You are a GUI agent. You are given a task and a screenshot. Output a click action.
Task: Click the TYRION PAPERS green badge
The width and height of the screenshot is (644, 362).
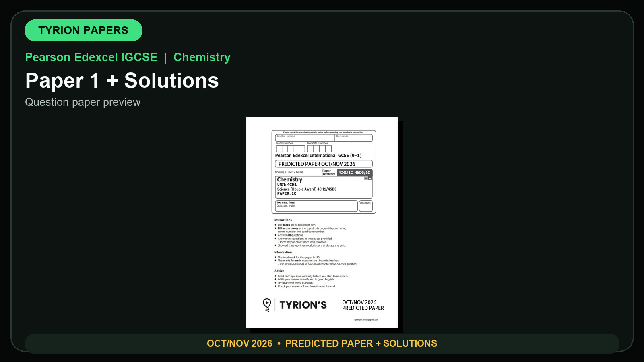coord(83,30)
